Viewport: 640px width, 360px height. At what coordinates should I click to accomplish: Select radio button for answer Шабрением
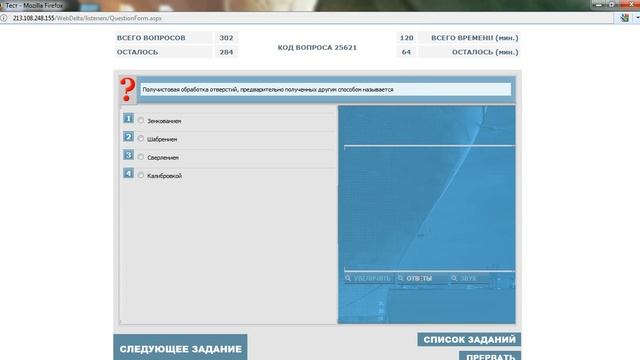pyautogui.click(x=141, y=139)
